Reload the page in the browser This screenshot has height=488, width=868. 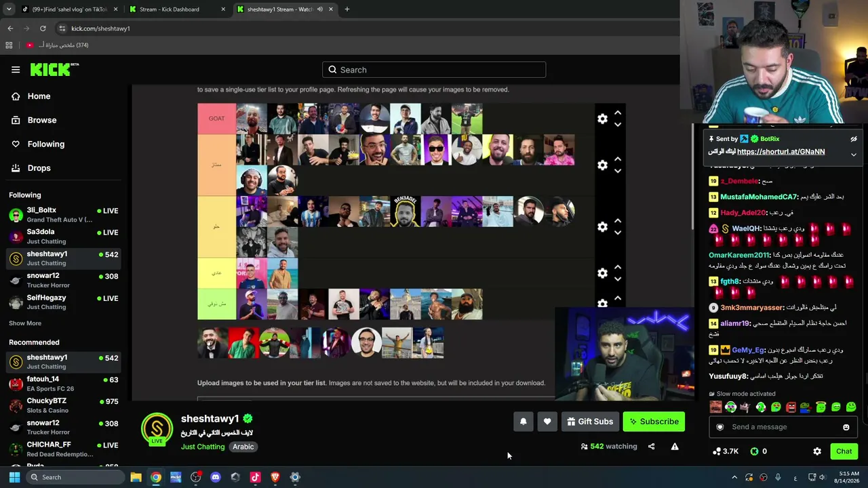click(x=43, y=28)
